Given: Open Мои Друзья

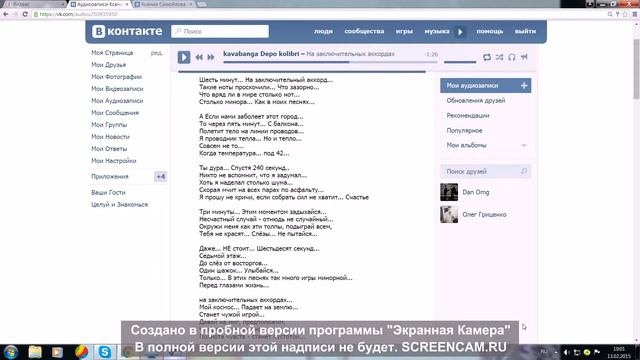Looking at the screenshot, I should [109, 65].
